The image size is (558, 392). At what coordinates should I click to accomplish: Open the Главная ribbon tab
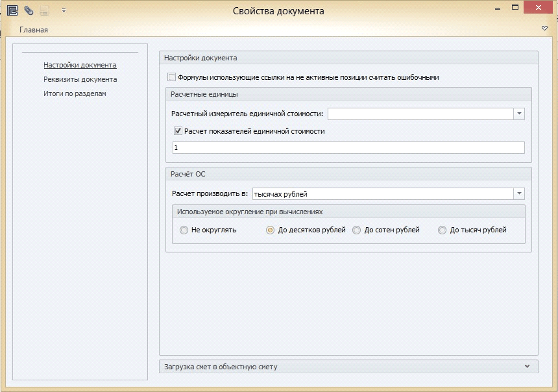click(34, 30)
